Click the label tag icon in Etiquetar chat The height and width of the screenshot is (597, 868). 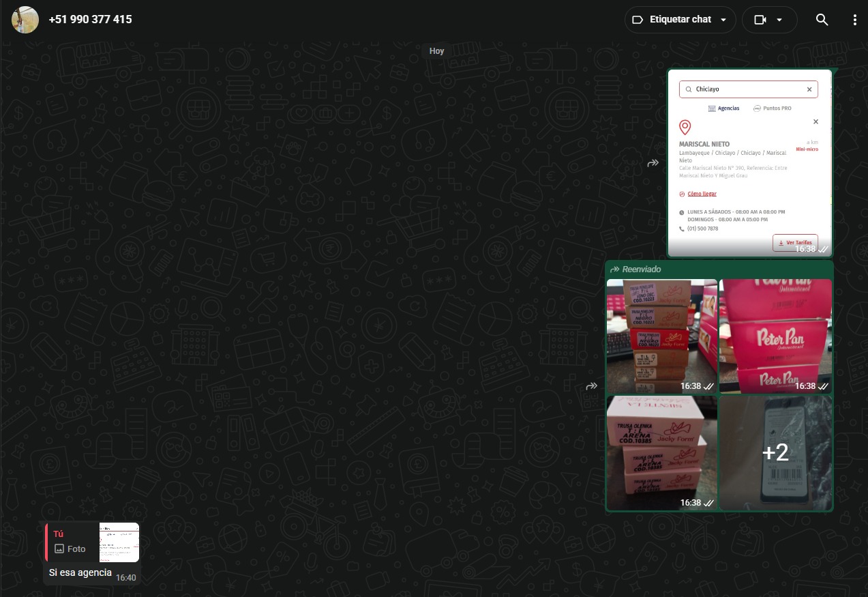[638, 20]
